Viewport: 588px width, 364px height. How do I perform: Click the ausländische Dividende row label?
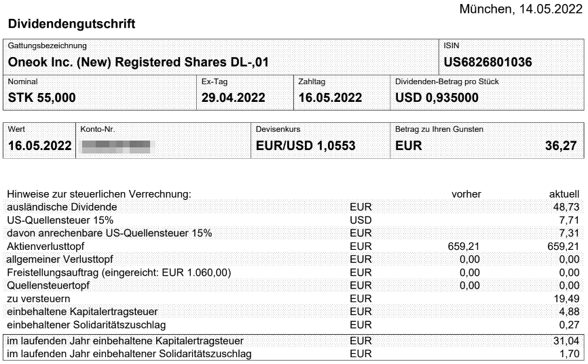62,206
